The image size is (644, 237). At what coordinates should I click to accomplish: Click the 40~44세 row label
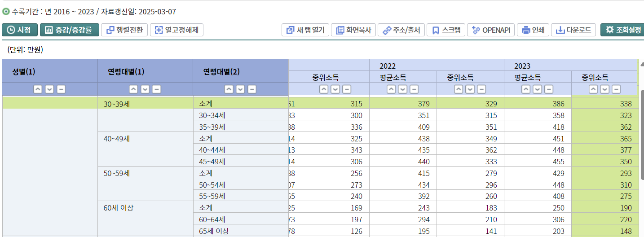pyautogui.click(x=212, y=150)
